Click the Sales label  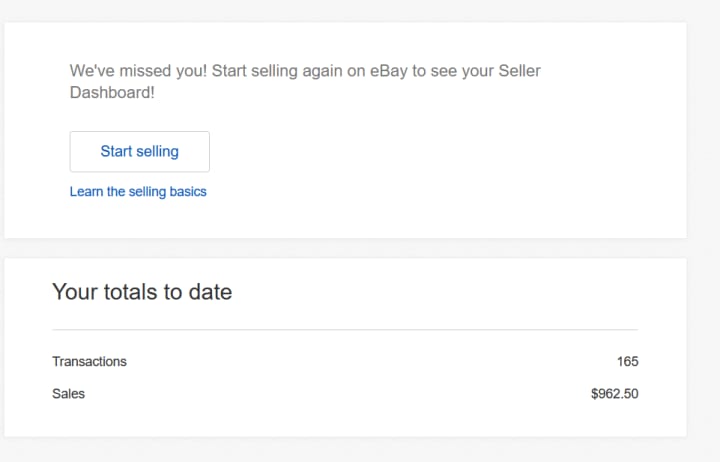point(68,394)
